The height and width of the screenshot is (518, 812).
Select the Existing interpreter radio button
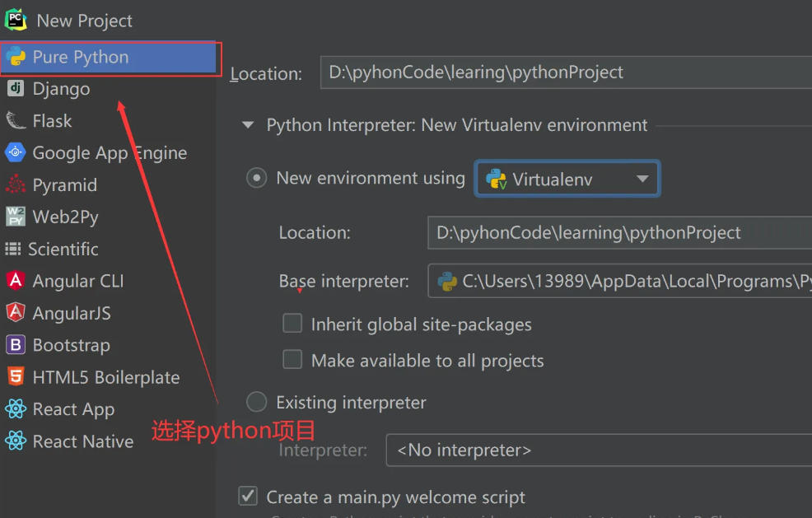tap(256, 402)
